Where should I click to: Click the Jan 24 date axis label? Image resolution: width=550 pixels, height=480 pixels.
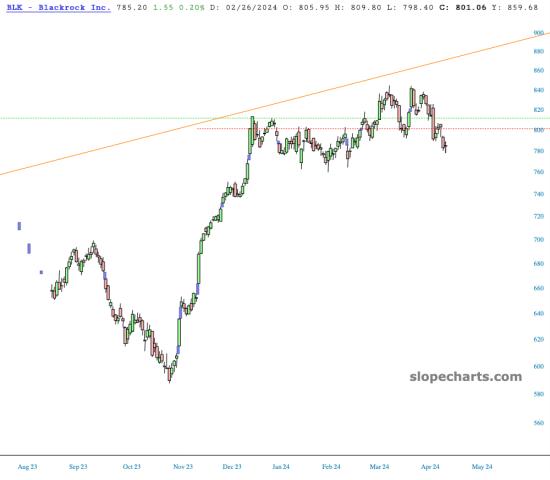(281, 467)
